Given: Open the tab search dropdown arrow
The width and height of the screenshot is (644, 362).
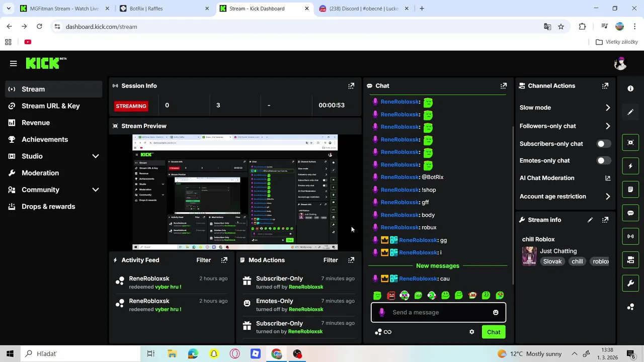Looking at the screenshot, I should click(9, 9).
